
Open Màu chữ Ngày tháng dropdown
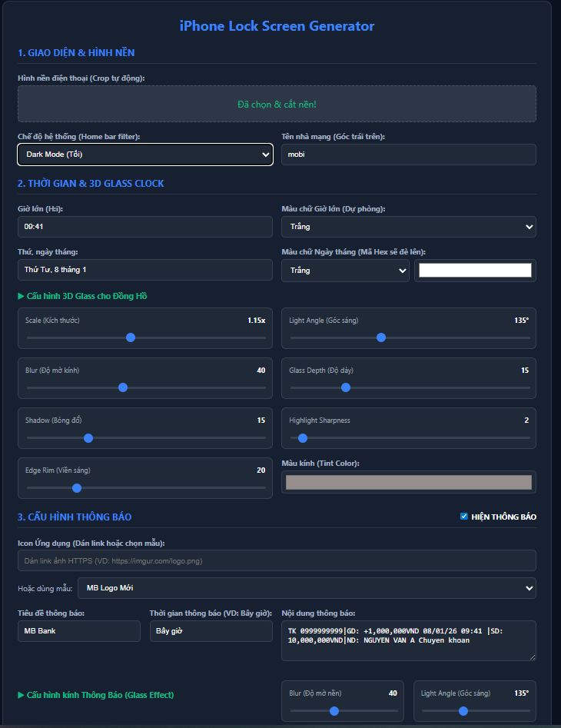pos(345,271)
